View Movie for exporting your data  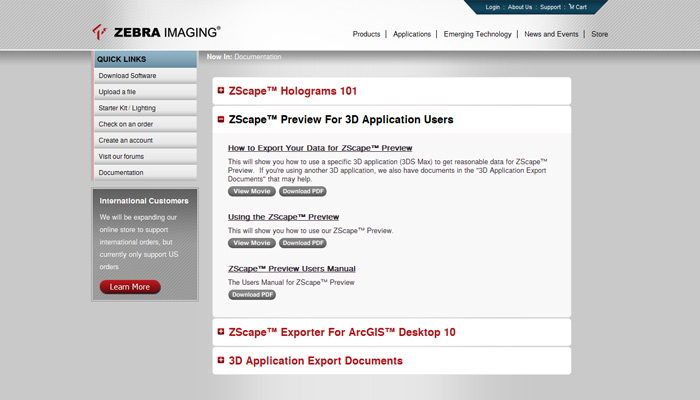pyautogui.click(x=252, y=191)
